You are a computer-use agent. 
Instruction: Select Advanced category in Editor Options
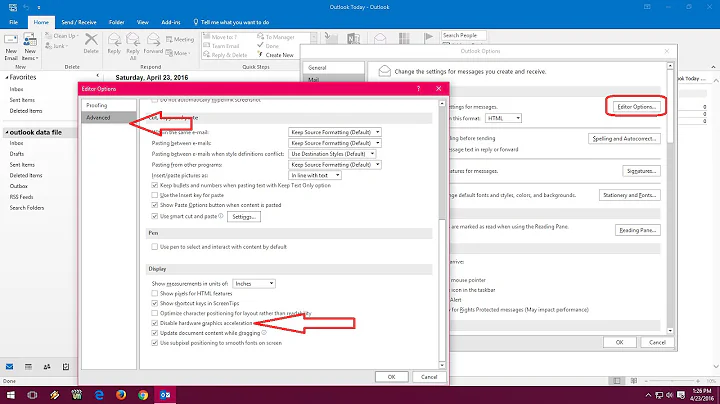pos(109,118)
